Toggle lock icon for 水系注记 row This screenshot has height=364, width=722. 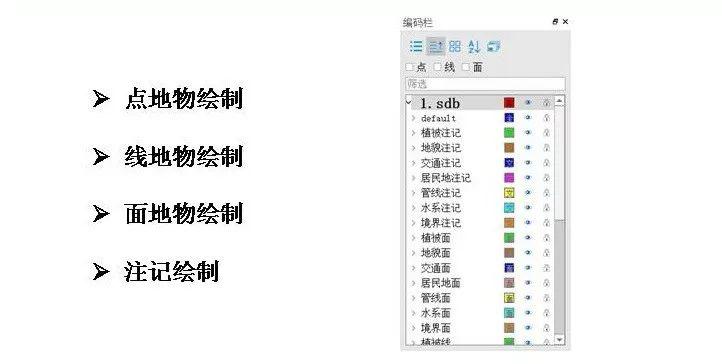547,208
